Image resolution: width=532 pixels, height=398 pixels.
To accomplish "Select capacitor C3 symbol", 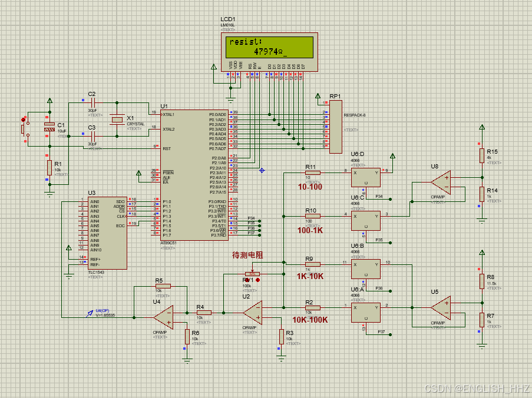I will click(x=93, y=136).
